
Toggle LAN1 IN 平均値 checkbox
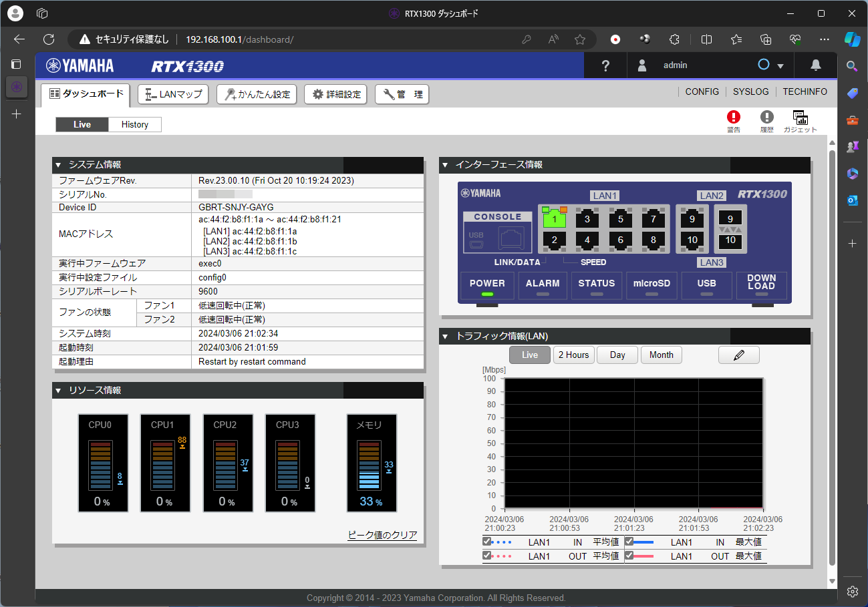pos(487,542)
